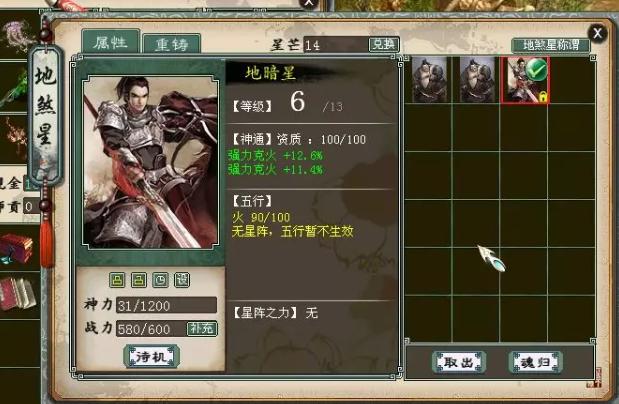Click the green checkmark on selected general
Screen dimensions: 619x404
tap(536, 69)
